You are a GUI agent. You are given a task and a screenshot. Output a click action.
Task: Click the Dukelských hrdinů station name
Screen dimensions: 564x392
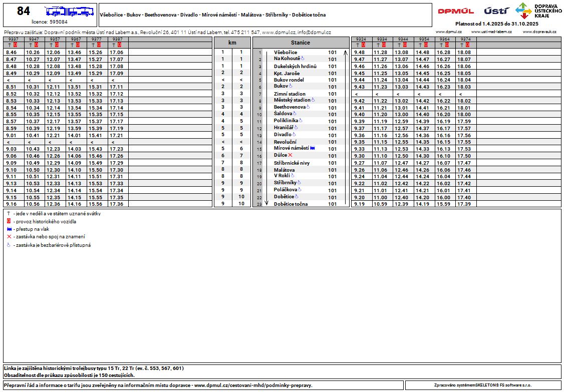[295, 67]
